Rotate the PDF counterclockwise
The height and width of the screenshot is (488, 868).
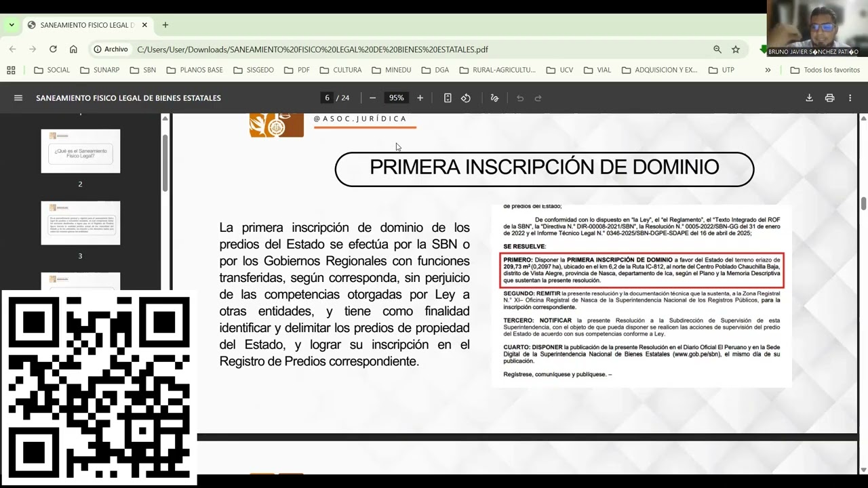point(466,98)
